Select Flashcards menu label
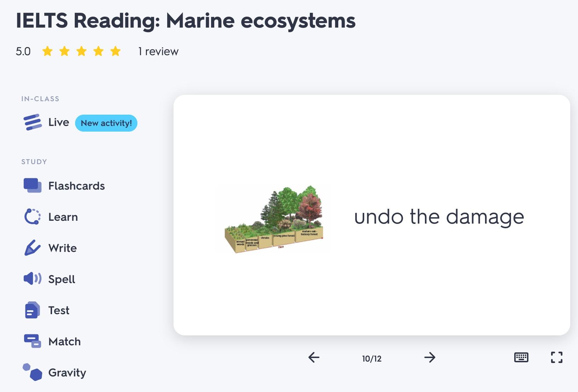This screenshot has height=392, width=578. coord(76,186)
